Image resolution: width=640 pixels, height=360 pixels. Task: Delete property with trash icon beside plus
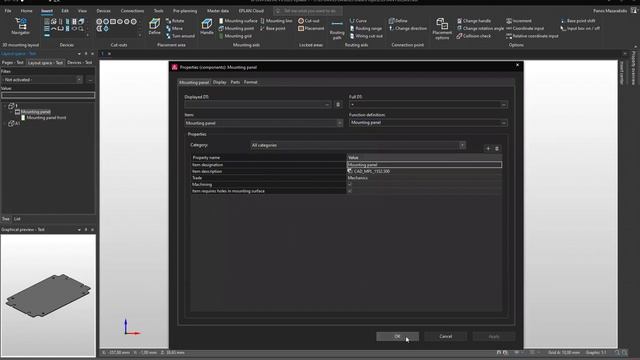click(497, 149)
